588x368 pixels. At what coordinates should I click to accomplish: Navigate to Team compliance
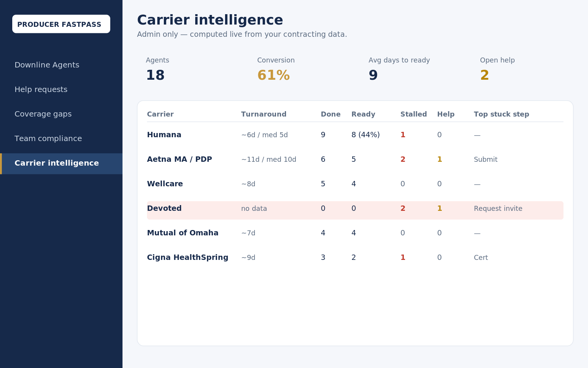[48, 139]
